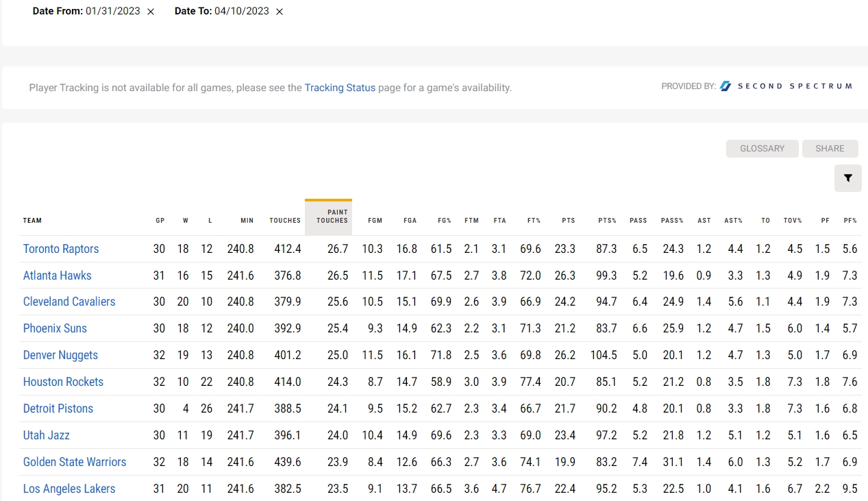Sort by FGA column header
This screenshot has height=501, width=868.
click(x=410, y=221)
